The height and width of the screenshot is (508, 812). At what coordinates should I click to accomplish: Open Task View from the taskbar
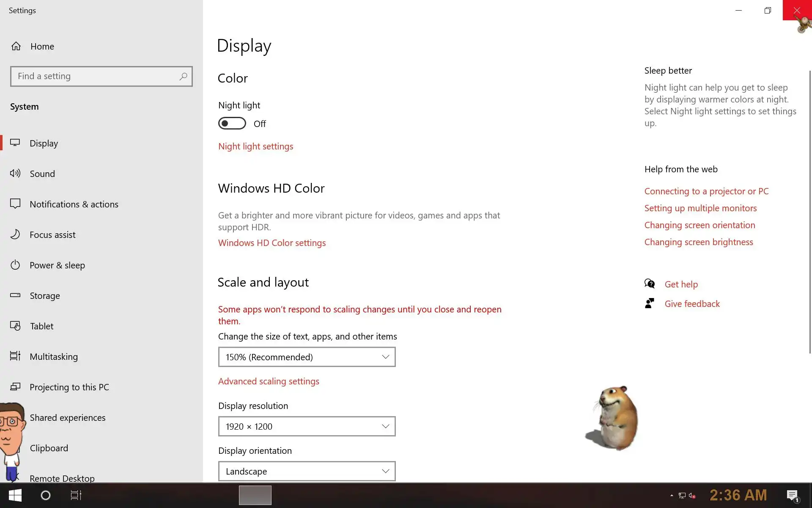[x=76, y=495]
